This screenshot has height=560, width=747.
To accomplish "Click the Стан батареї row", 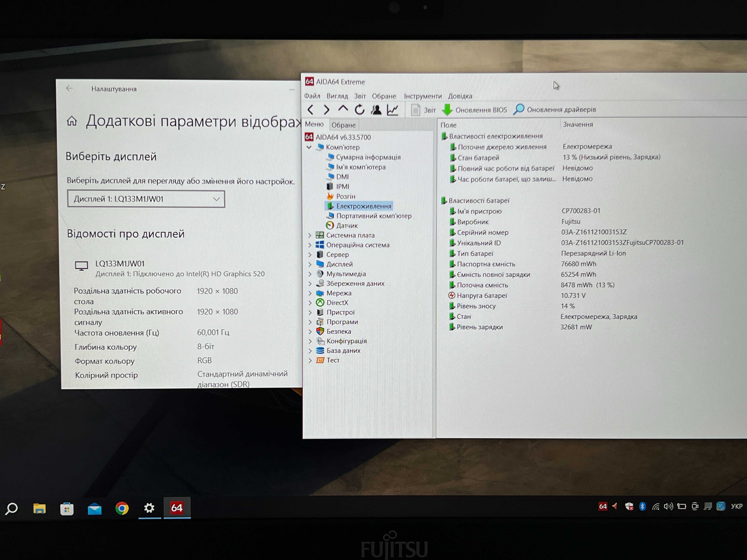I will pyautogui.click(x=555, y=157).
